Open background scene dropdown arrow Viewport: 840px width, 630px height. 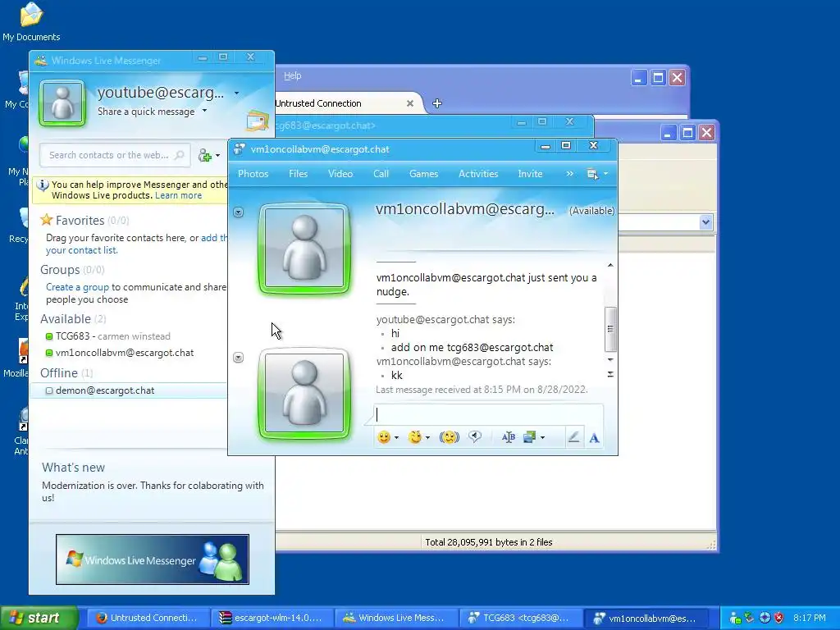click(543, 438)
